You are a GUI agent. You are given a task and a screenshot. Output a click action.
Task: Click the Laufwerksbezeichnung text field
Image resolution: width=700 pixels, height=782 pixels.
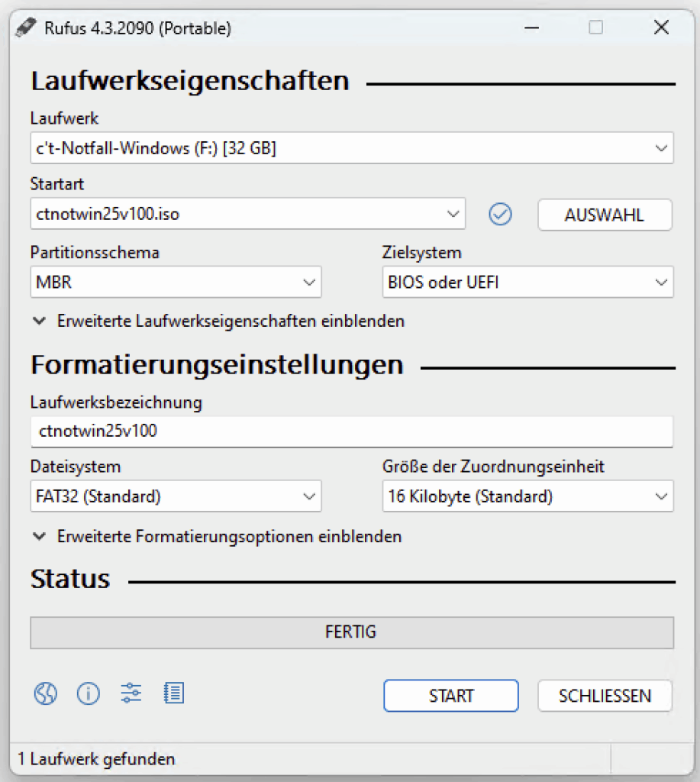pos(352,431)
